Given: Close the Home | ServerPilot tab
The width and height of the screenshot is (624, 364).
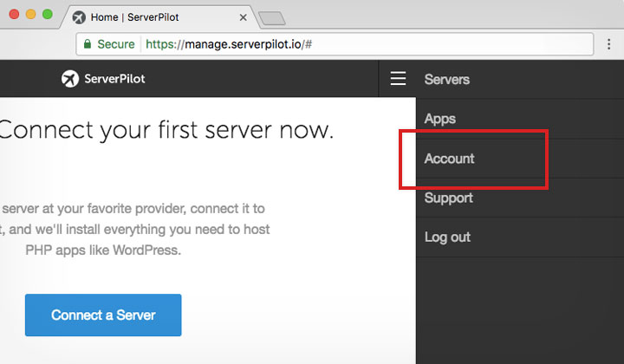Looking at the screenshot, I should (x=244, y=17).
